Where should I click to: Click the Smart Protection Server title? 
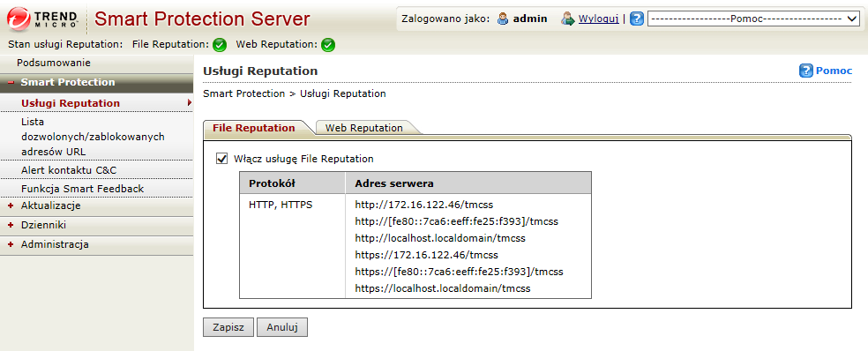click(202, 19)
